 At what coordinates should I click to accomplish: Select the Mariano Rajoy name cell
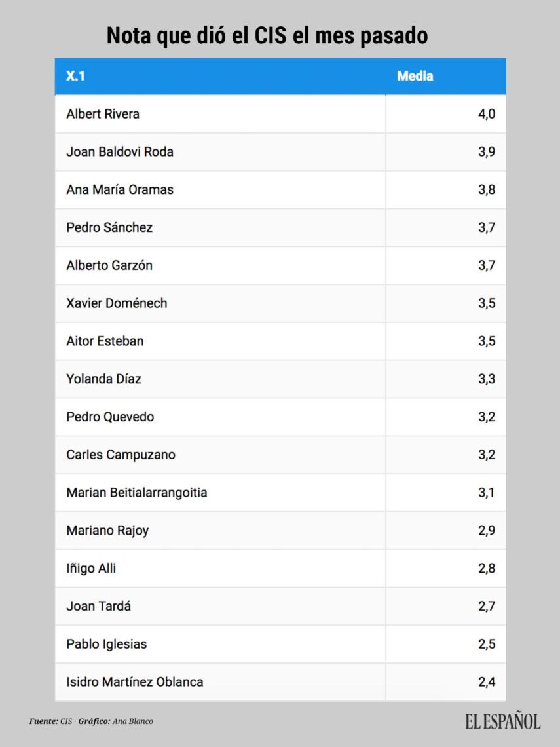[x=107, y=531]
